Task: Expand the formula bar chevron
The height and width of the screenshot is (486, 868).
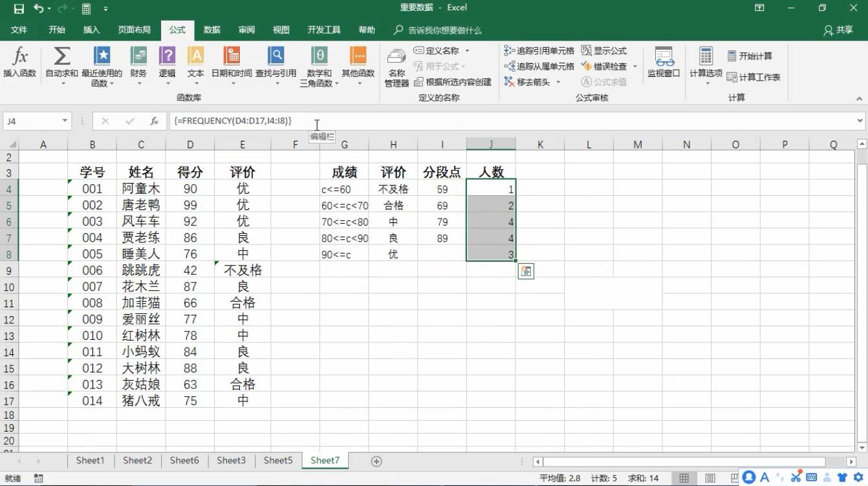Action: pyautogui.click(x=860, y=121)
